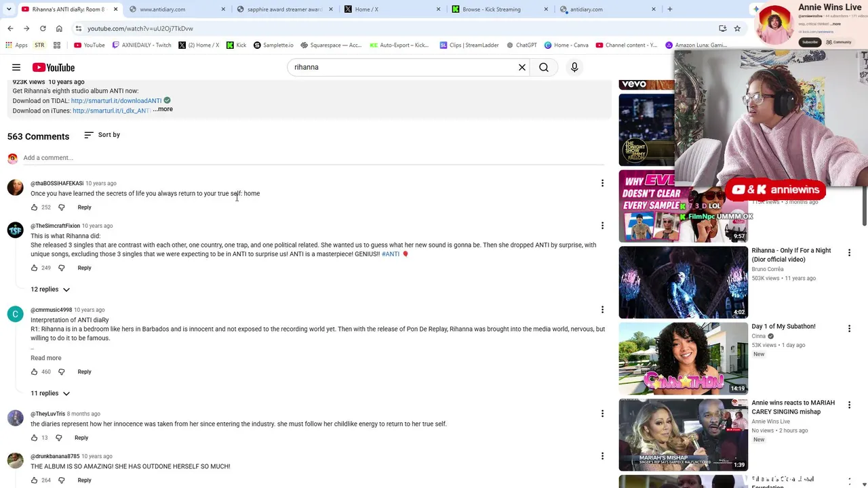The height and width of the screenshot is (488, 868).
Task: Like the @cmrmusic4998 comment
Action: click(34, 371)
